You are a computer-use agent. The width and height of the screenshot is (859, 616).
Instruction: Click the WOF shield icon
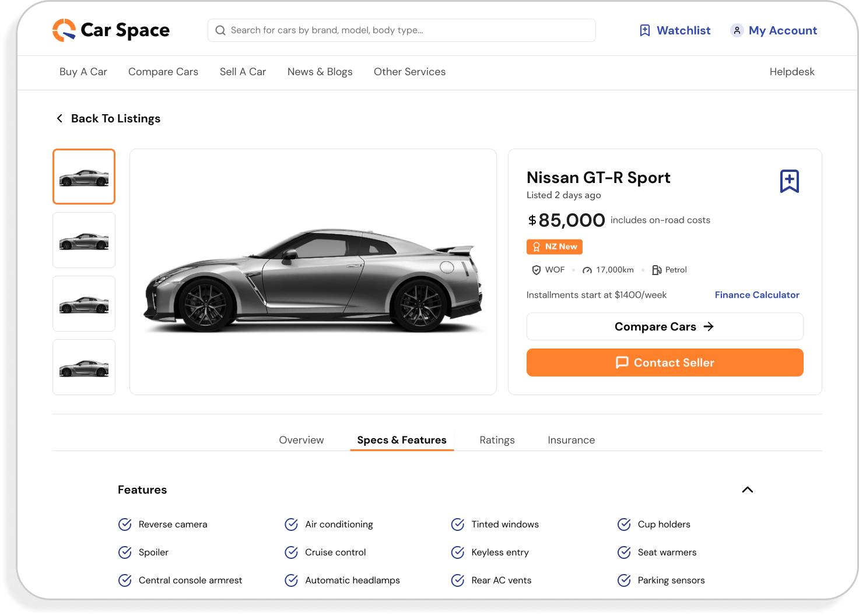(536, 270)
